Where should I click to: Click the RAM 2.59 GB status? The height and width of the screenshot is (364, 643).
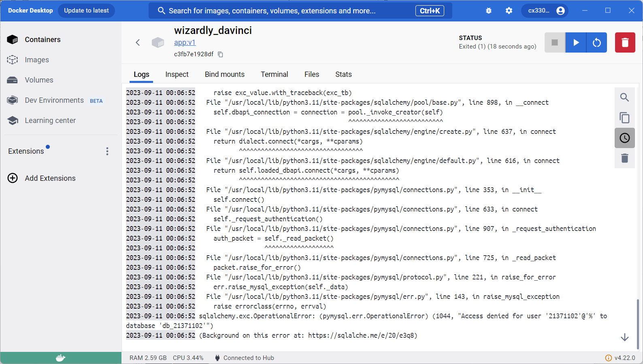click(148, 358)
